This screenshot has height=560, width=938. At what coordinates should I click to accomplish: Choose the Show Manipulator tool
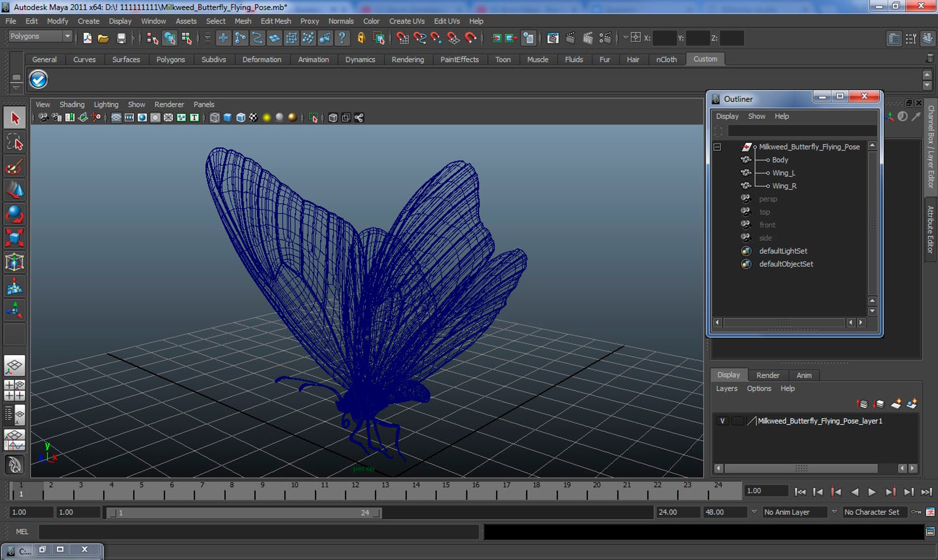tap(15, 310)
